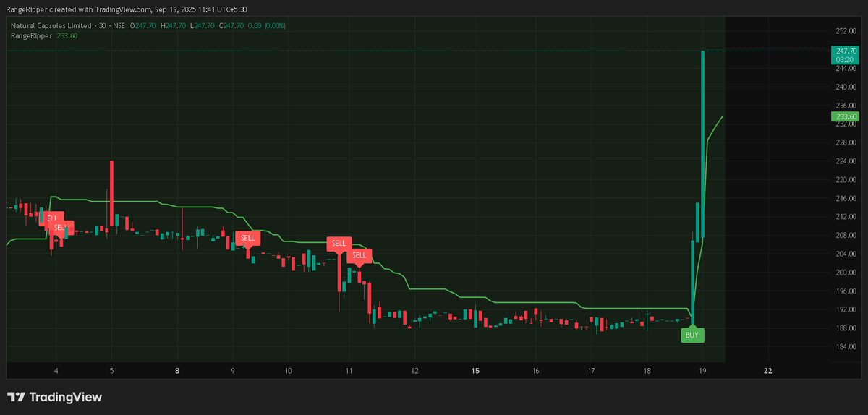Click date label 16 on time axis
Screen dimensions: 868x415
[x=535, y=371]
